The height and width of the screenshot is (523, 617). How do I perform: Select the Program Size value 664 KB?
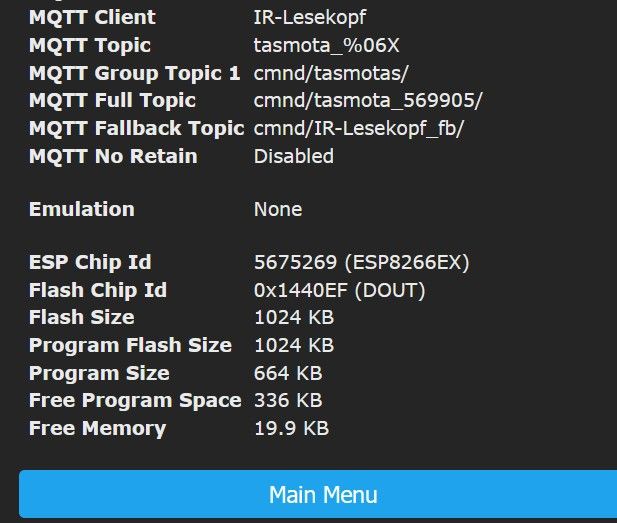[x=288, y=373]
